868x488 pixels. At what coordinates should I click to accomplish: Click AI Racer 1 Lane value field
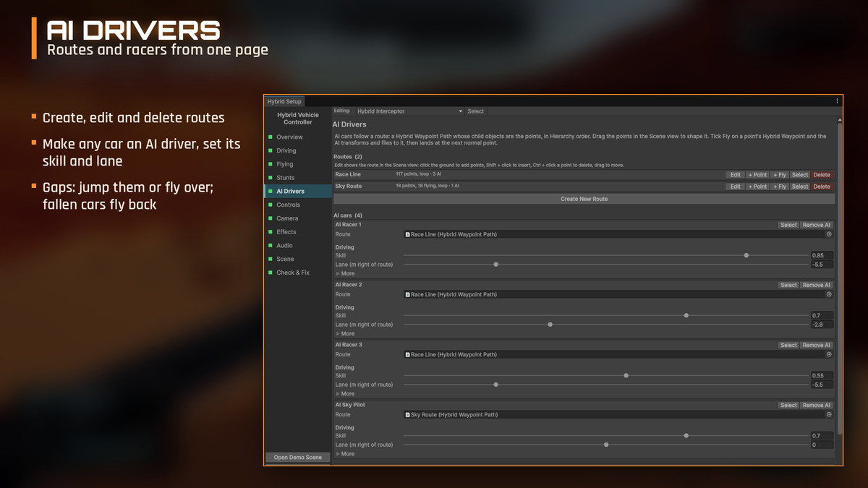coord(822,265)
